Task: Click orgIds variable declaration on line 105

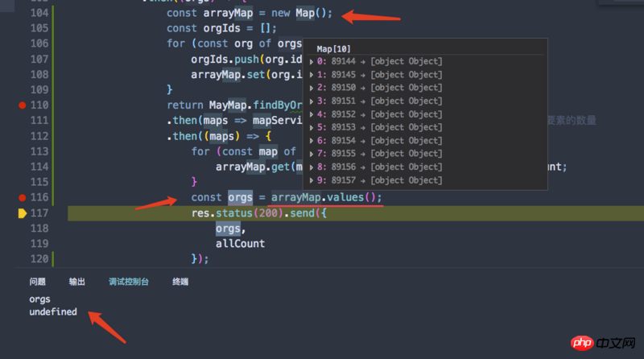Action: click(222, 28)
